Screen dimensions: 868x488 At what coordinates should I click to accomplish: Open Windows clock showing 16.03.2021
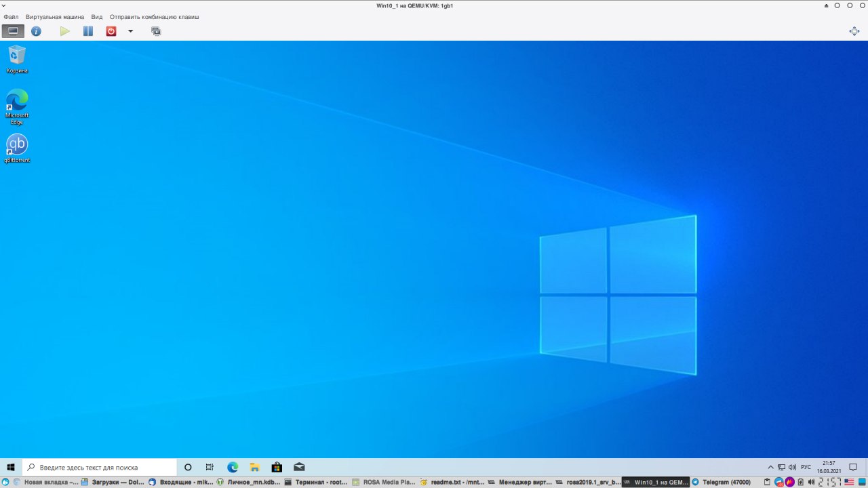tap(829, 467)
